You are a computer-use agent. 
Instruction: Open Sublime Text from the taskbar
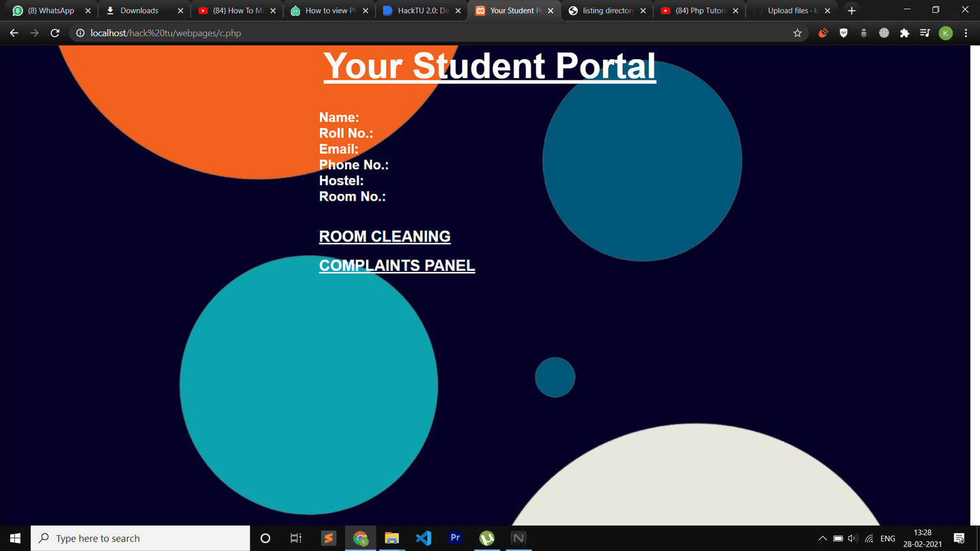pos(329,538)
